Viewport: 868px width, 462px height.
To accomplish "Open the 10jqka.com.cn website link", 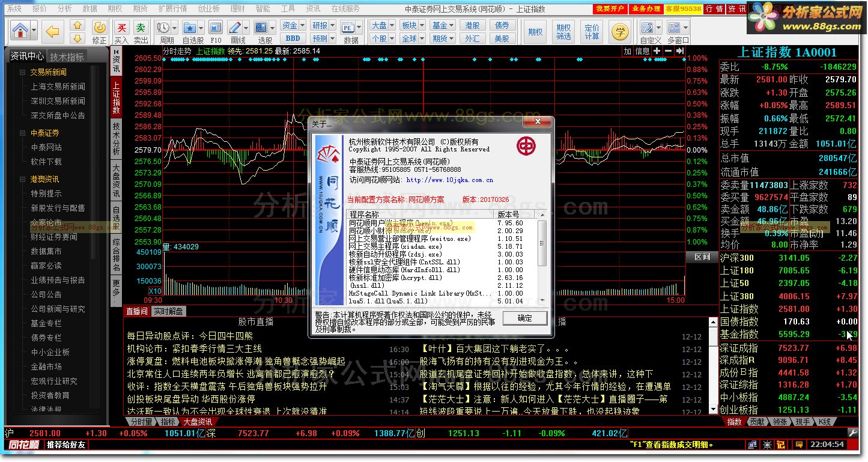I will [x=450, y=180].
